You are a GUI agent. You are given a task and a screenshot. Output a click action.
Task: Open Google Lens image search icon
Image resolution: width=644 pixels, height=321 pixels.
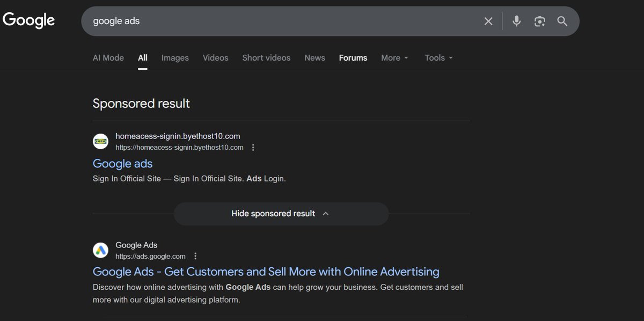[539, 21]
